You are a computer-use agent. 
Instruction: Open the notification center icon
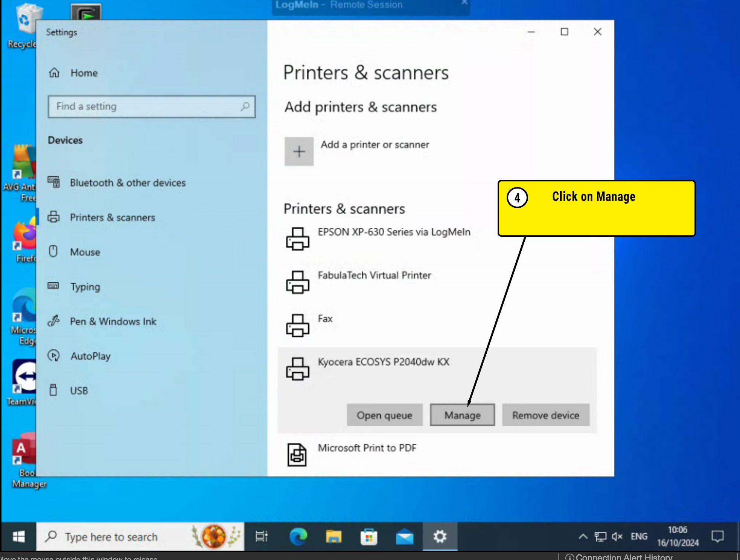[717, 537]
